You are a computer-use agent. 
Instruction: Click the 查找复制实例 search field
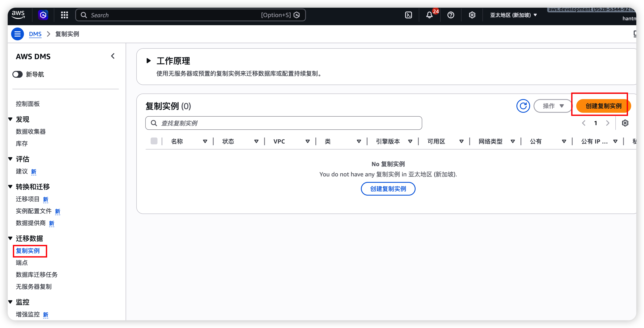(x=284, y=123)
